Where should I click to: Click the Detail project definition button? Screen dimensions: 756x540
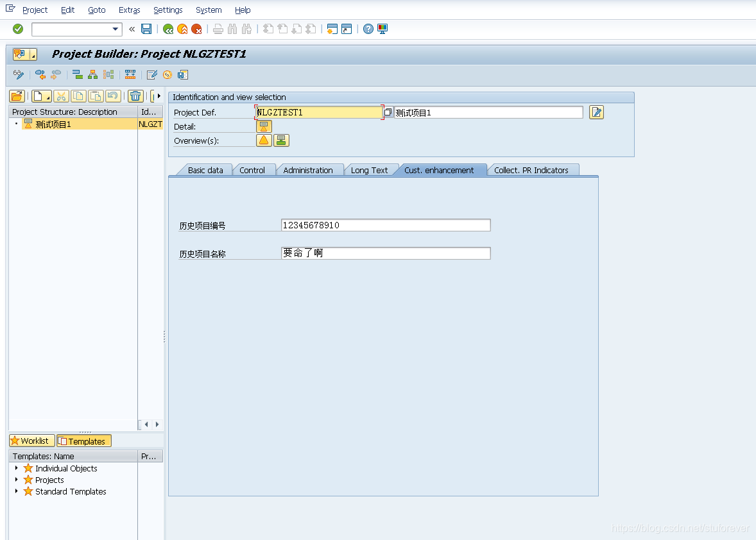click(264, 126)
